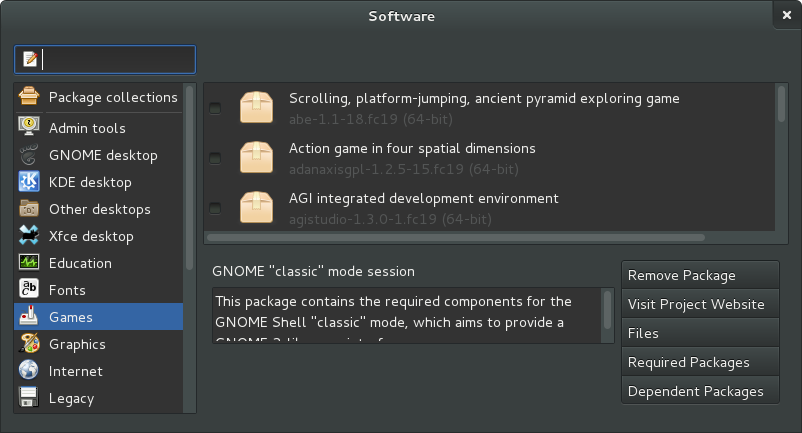View Dependent Packages
Screen dimensions: 802x433
(x=700, y=391)
